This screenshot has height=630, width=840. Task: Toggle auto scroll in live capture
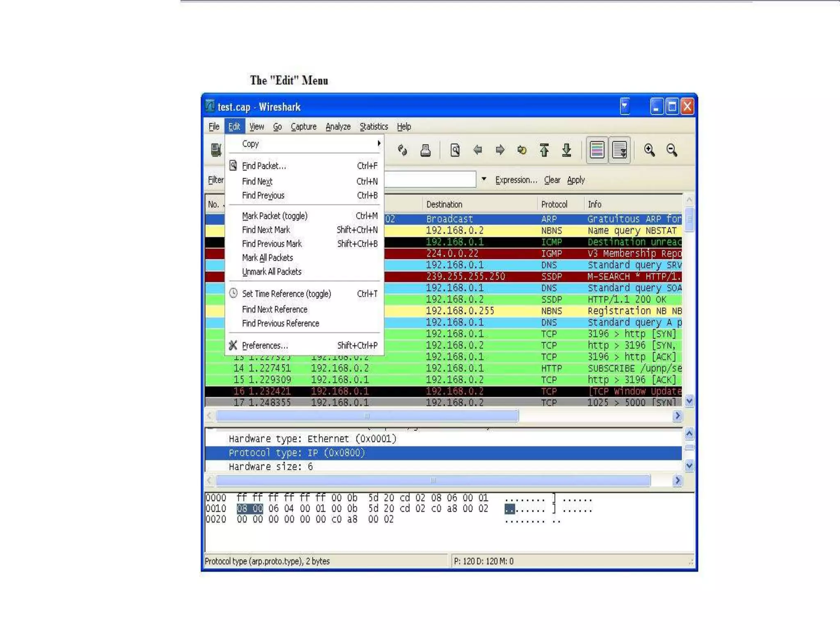pos(619,151)
